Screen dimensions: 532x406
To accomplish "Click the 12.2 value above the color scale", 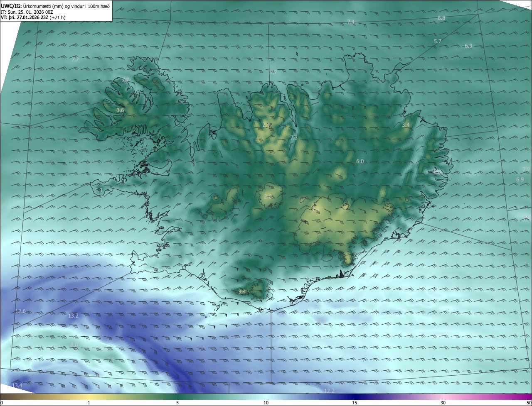I will pyautogui.click(x=329, y=391).
